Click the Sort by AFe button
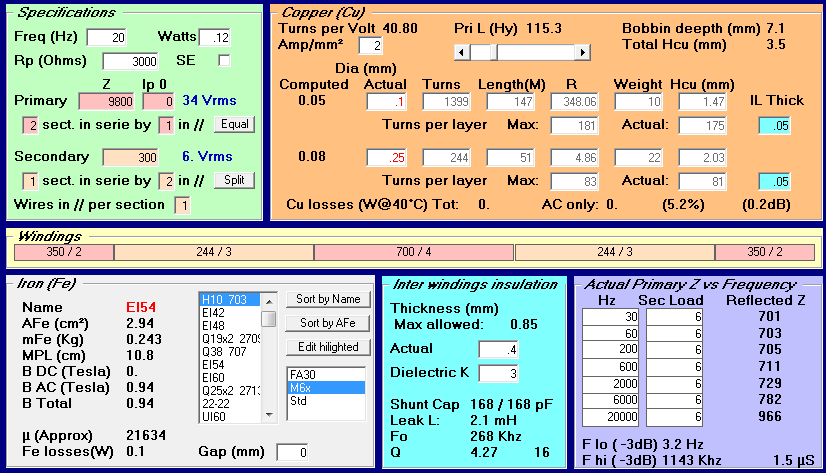Viewport: 826px width, 473px height. coord(328,323)
